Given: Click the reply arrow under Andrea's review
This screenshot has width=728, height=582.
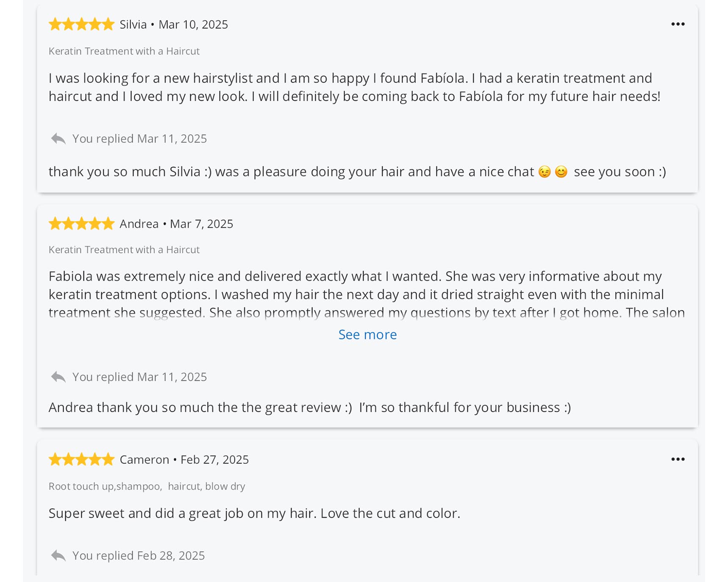Looking at the screenshot, I should tap(58, 377).
